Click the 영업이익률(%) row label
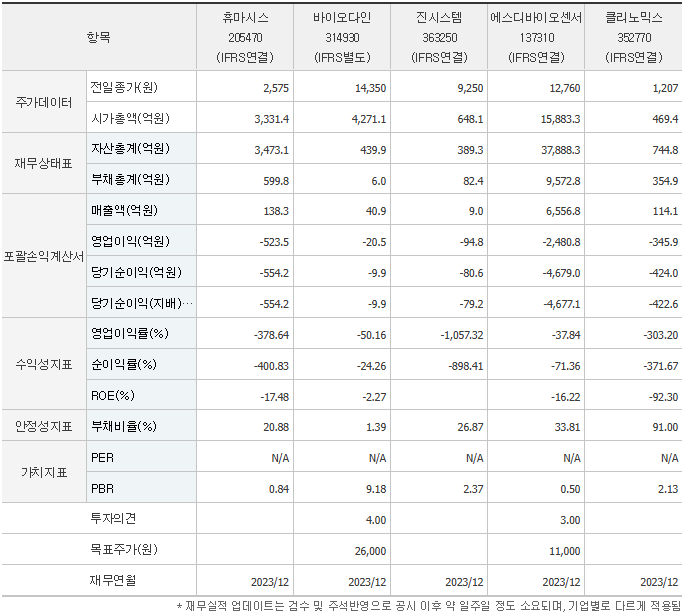 click(x=130, y=334)
